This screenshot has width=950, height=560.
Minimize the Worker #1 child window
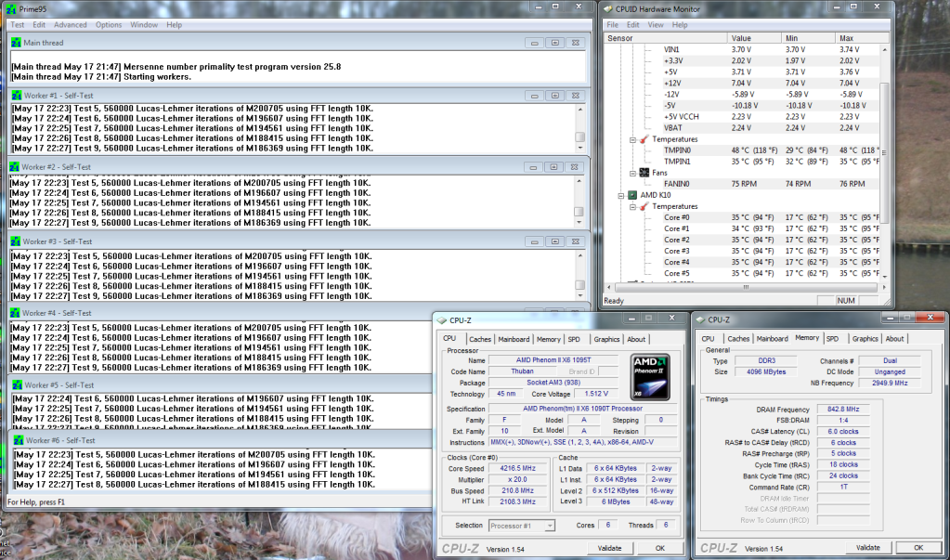[534, 95]
